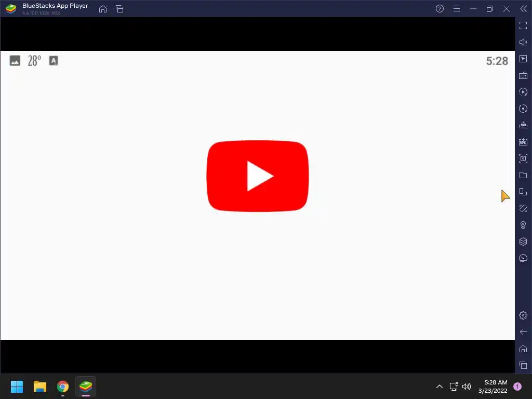Open the set location pin icon
532x399 pixels.
point(523,225)
